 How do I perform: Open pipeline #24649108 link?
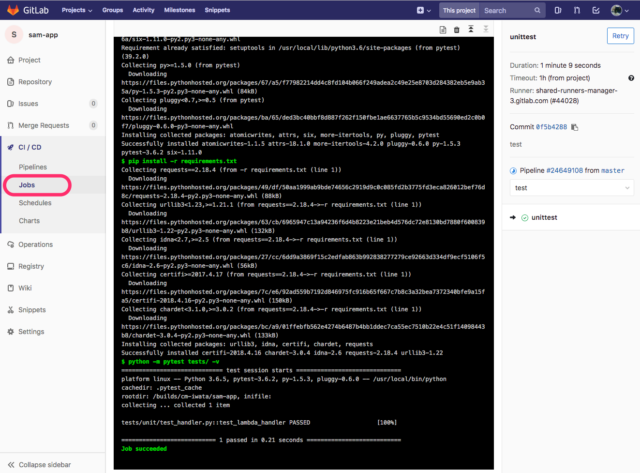564,171
